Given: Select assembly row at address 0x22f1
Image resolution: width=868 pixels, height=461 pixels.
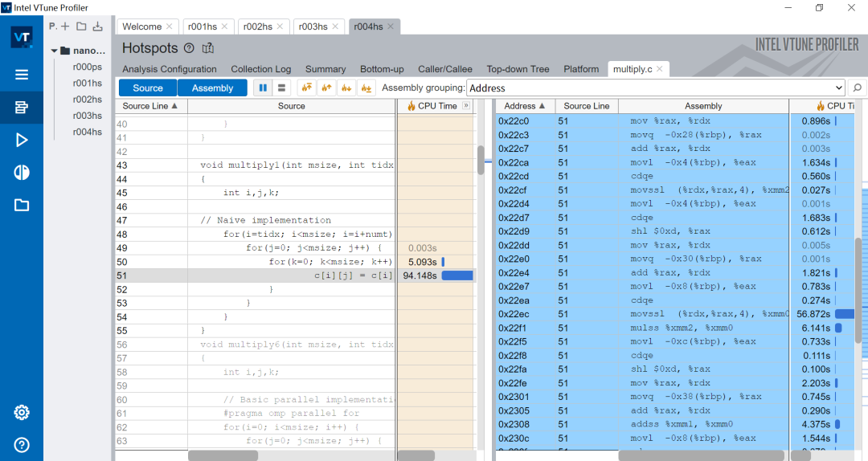Looking at the screenshot, I should point(675,328).
